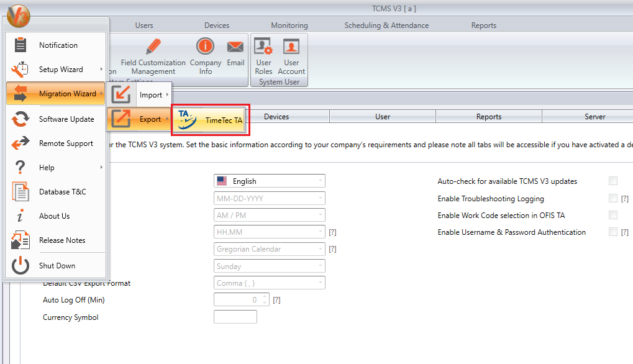Open the English language dropdown

[x=269, y=181]
